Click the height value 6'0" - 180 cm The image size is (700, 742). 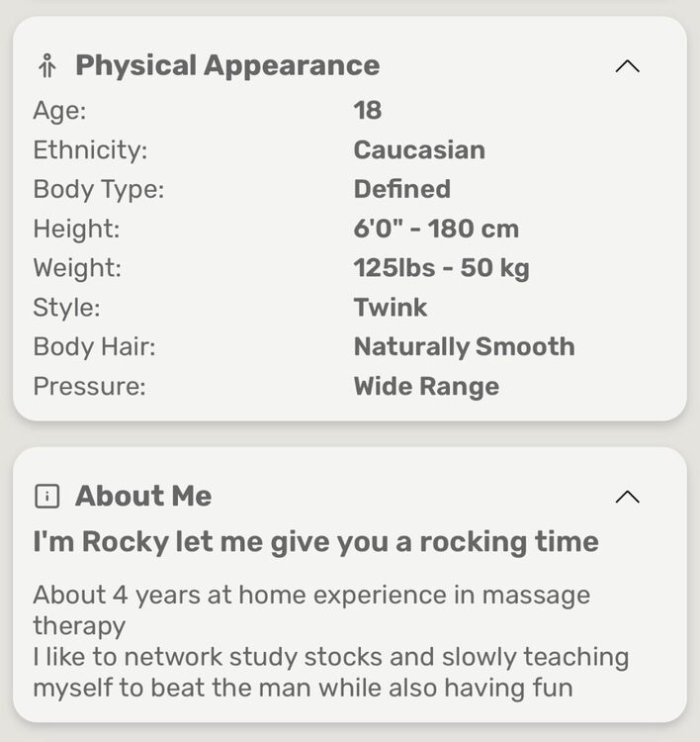point(436,229)
